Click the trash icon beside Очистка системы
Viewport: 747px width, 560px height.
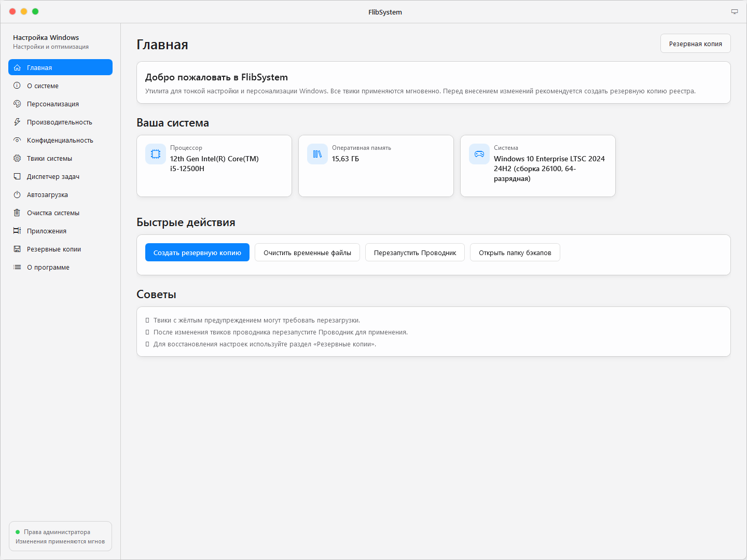click(17, 213)
